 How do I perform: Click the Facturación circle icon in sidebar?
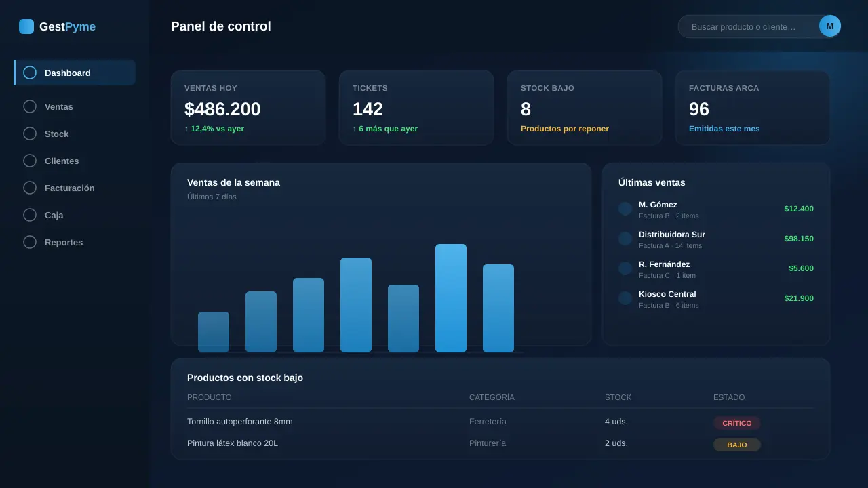point(30,188)
